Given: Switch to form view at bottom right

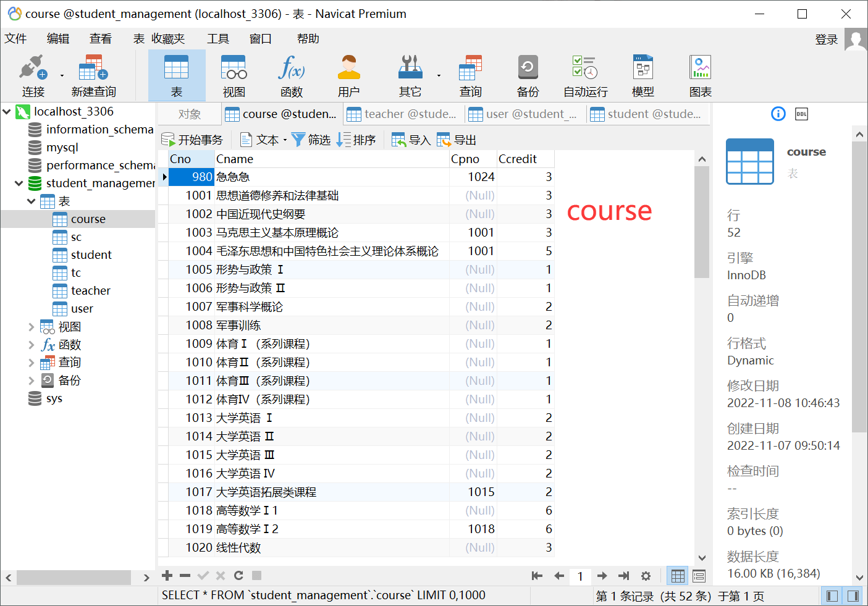Looking at the screenshot, I should 698,576.
